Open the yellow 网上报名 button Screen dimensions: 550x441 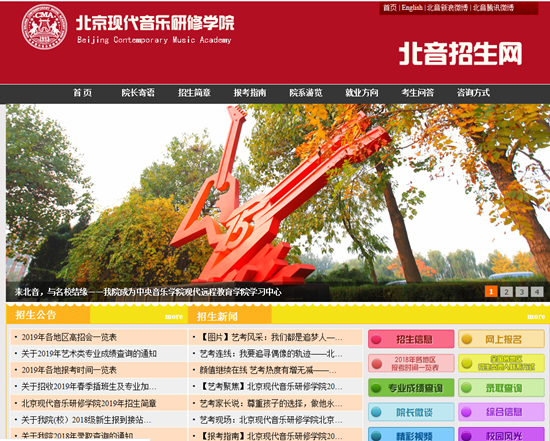501,339
